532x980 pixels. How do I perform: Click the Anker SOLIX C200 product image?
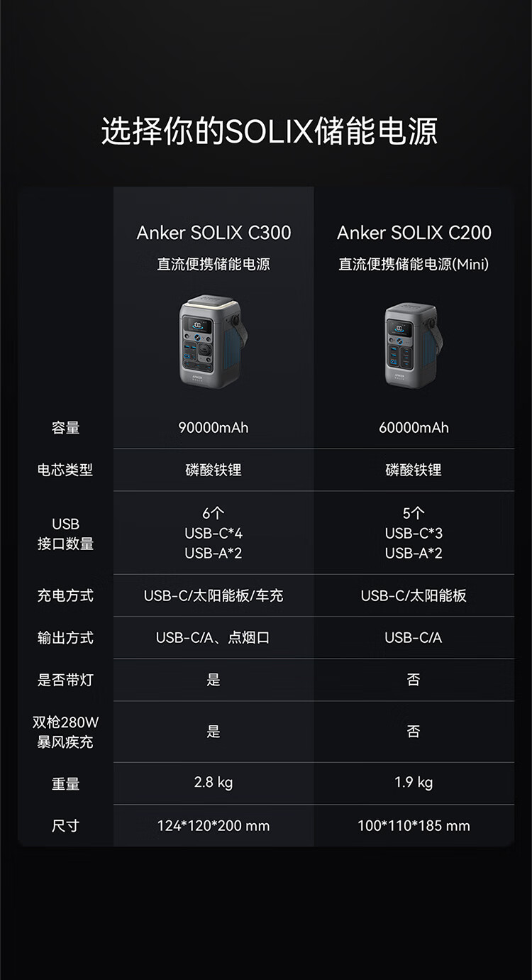point(414,344)
